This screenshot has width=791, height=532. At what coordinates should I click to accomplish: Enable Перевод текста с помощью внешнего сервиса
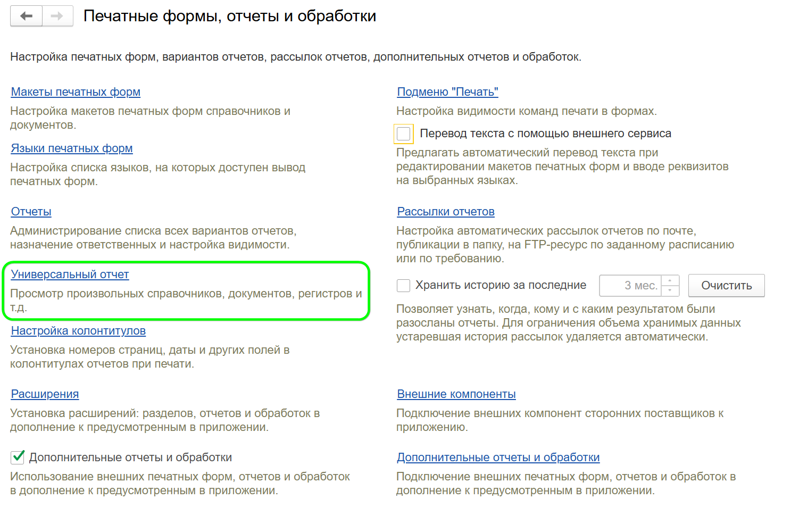click(403, 134)
